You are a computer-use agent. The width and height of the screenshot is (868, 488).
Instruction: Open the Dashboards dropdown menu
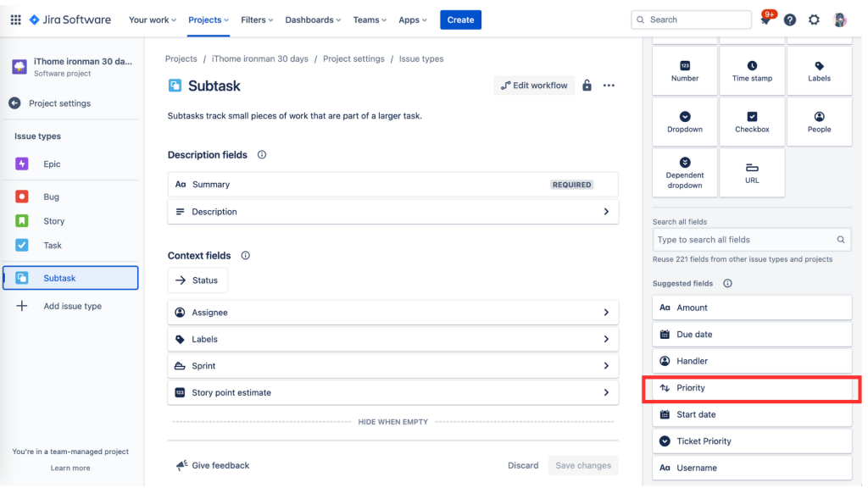[x=313, y=20]
